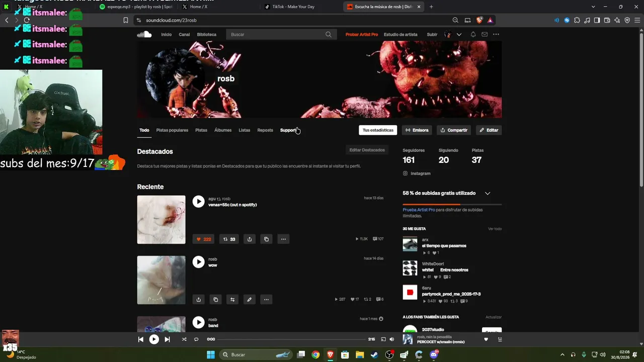The image size is (644, 362).
Task: Click the cast icon in player bar
Action: click(383, 339)
